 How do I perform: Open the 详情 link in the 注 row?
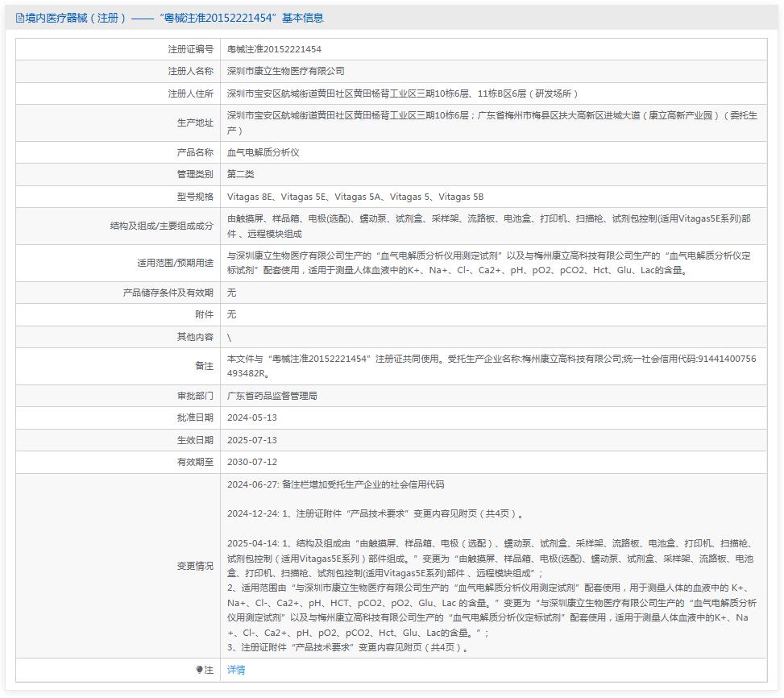(236, 670)
